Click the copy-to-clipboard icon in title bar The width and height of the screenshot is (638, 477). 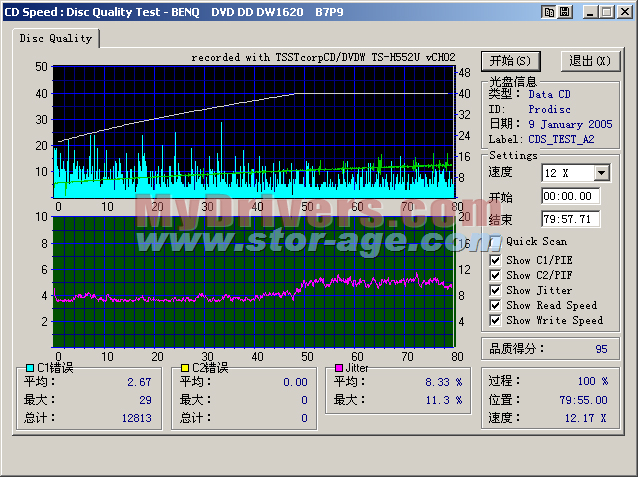[549, 12]
